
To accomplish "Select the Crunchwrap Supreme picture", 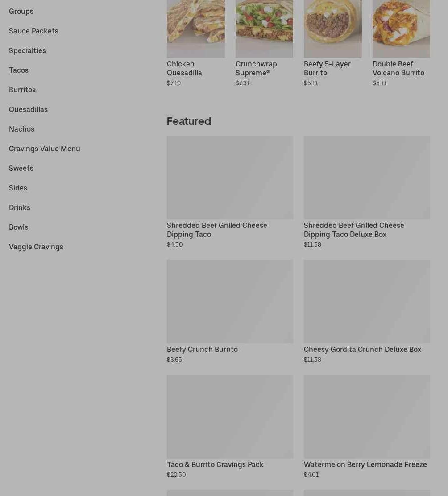I will [x=264, y=29].
